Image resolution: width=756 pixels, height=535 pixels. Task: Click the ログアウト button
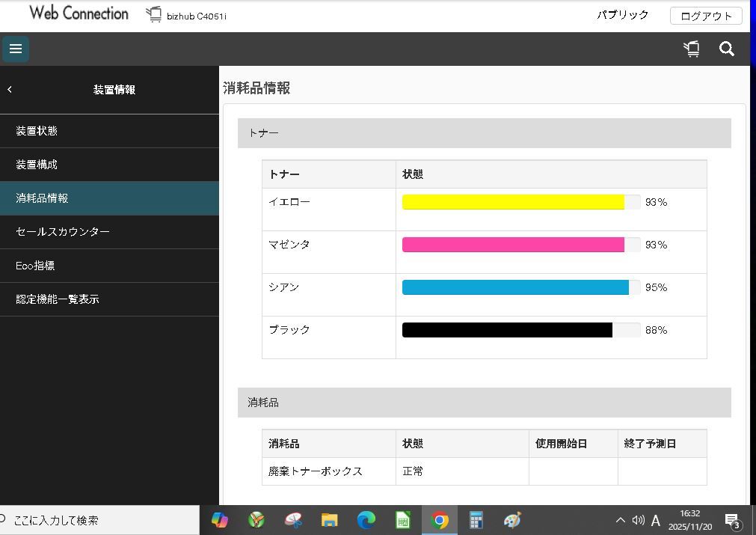(706, 16)
